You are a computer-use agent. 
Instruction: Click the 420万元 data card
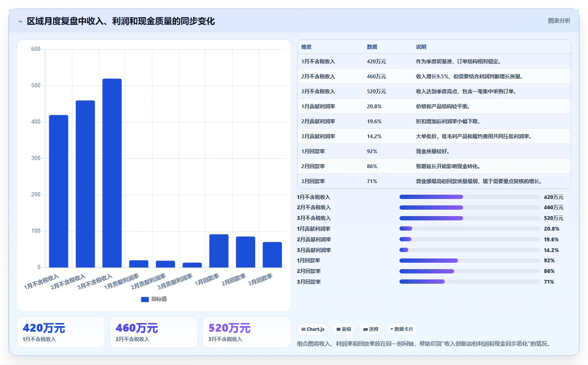[61, 332]
